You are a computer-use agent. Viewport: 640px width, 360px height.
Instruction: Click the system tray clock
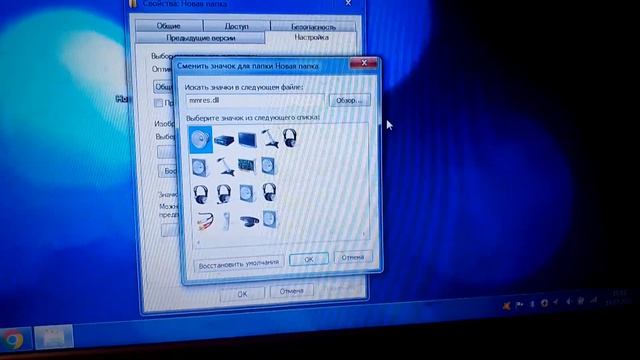(619, 298)
